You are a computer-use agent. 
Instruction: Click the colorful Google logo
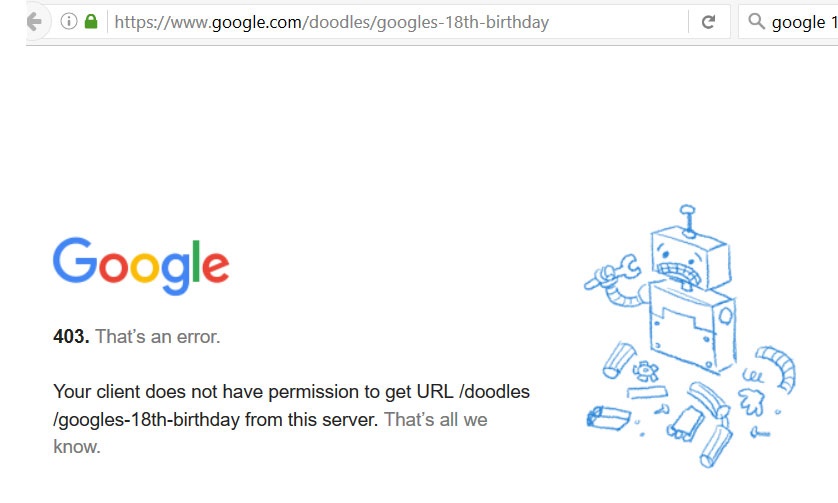[141, 266]
